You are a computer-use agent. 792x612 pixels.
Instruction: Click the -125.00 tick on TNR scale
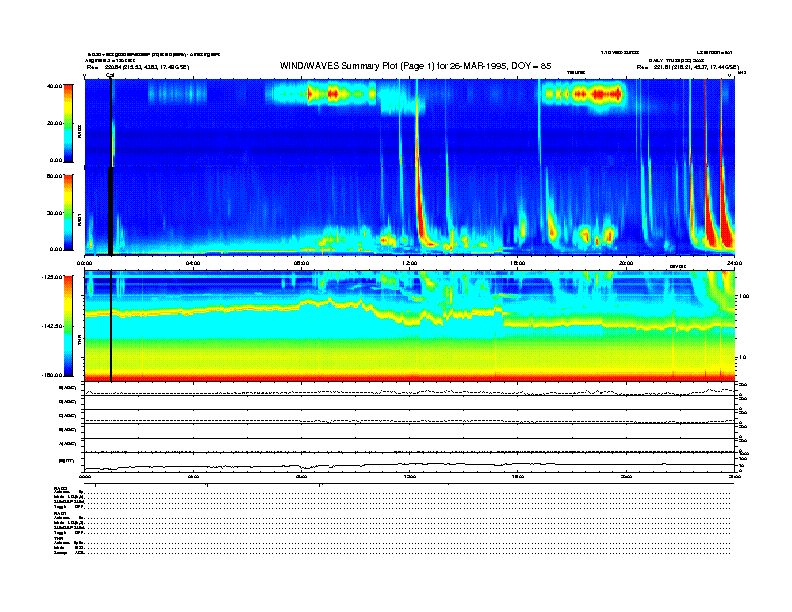[53, 277]
